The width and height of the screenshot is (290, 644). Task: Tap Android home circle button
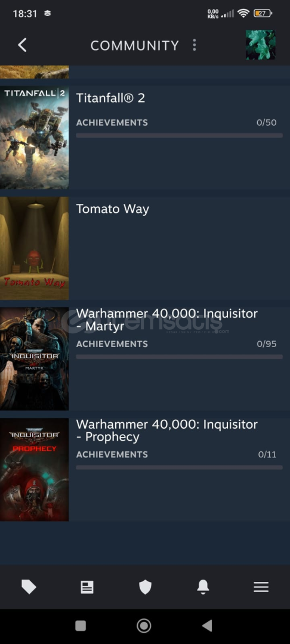[144, 626]
